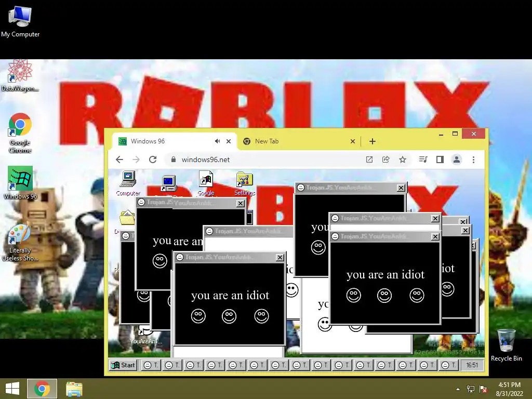Open Chrome three-dot menu
This screenshot has width=532, height=399.
tap(474, 159)
